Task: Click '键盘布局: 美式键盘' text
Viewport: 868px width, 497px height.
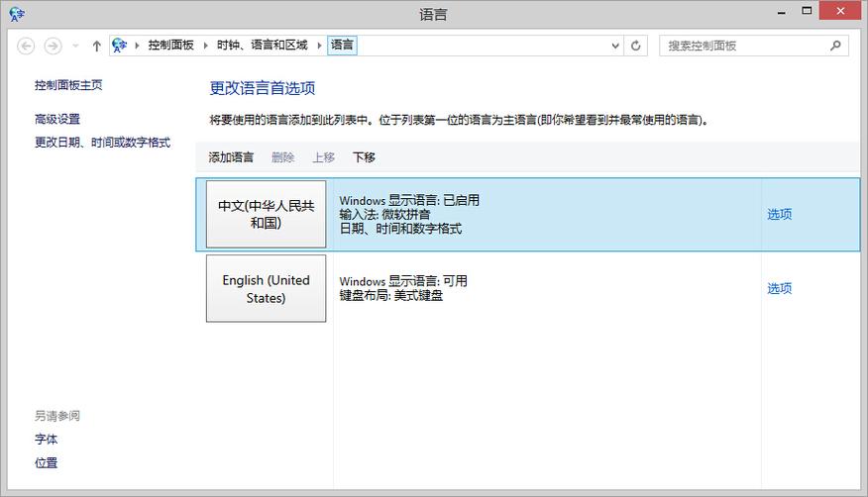Action: 390,296
